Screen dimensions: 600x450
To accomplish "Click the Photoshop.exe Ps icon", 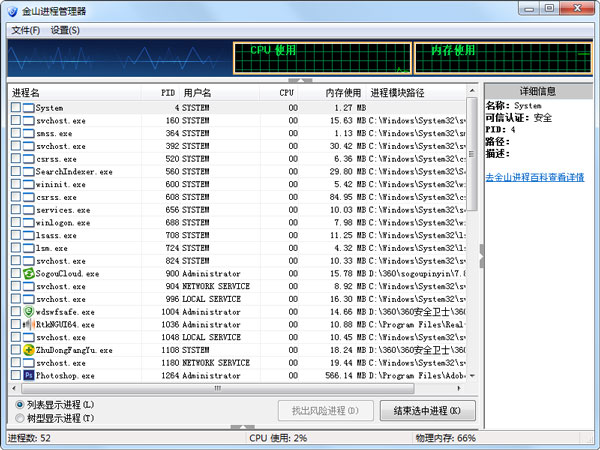I will (x=29, y=375).
